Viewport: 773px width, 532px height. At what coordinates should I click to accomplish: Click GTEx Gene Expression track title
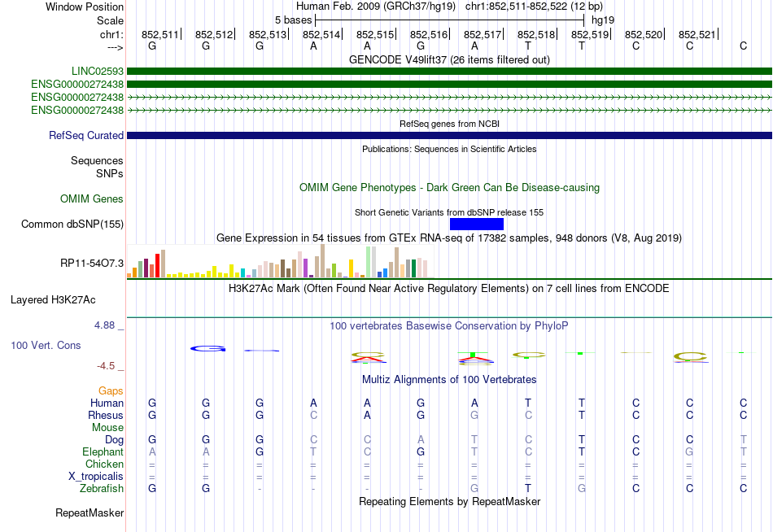click(x=449, y=238)
